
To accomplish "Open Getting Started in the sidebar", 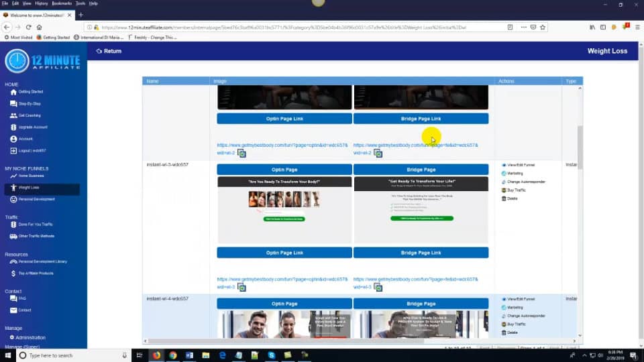I will 27,92.
